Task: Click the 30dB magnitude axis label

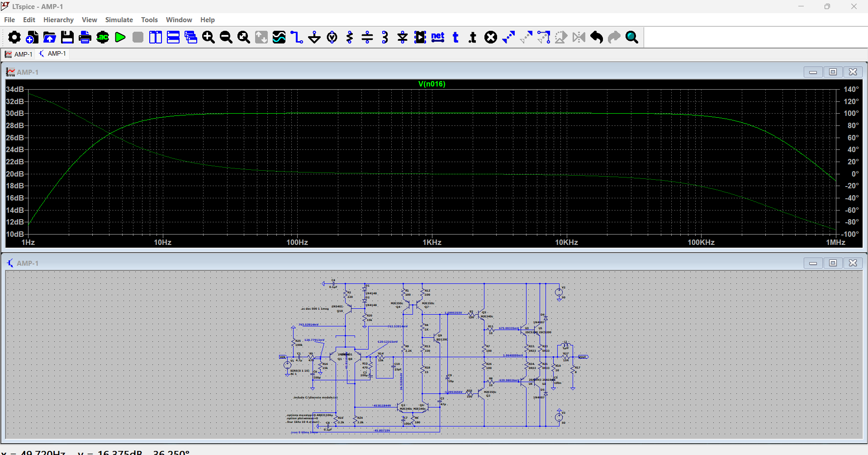Action: [x=14, y=113]
